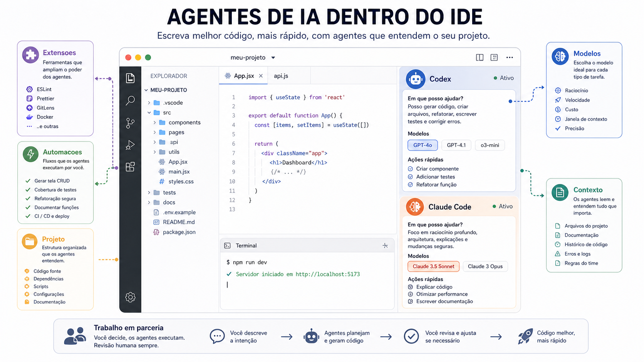This screenshot has width=644, height=362.
Task: Toggle the Gerar tela CRUD checkmark
Action: 28,181
